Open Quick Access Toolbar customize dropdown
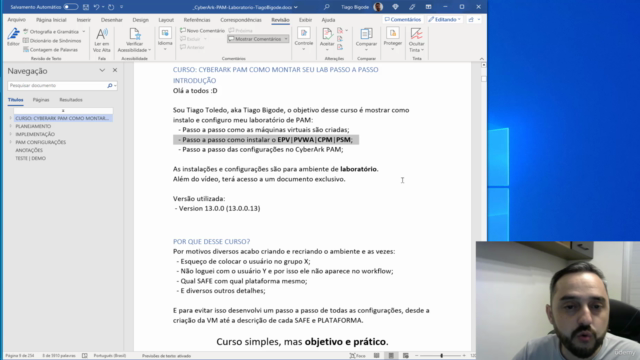The image size is (640, 360). pos(122,7)
